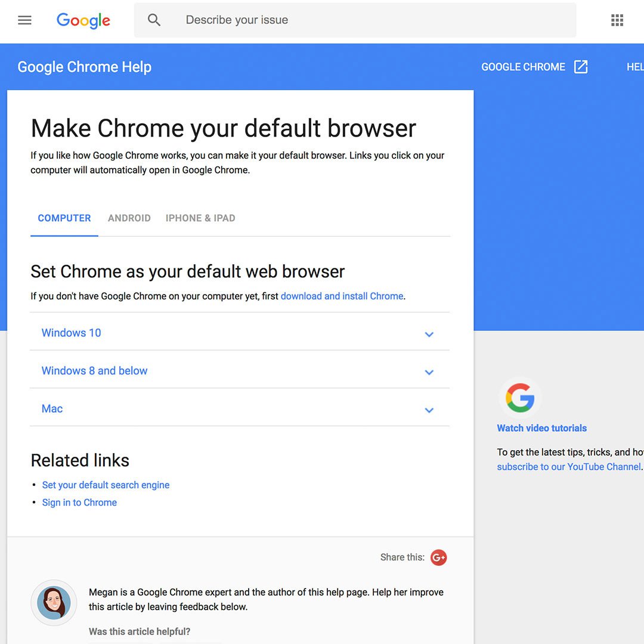Expand the Mac section
Screen dimensions: 644x644
240,407
